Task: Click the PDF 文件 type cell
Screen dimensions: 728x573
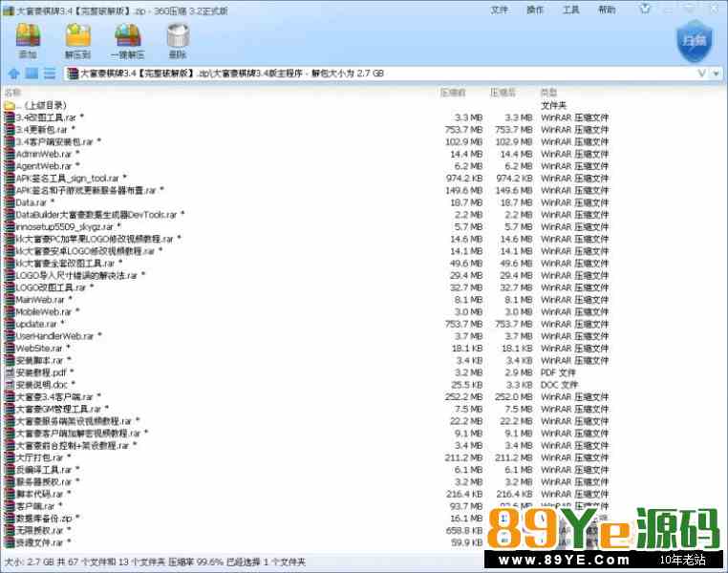Action: tap(558, 372)
